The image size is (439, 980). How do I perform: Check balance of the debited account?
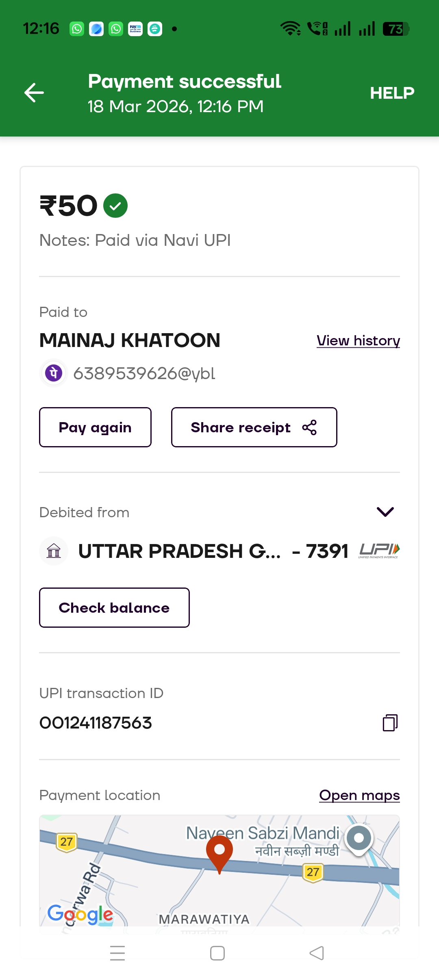114,608
